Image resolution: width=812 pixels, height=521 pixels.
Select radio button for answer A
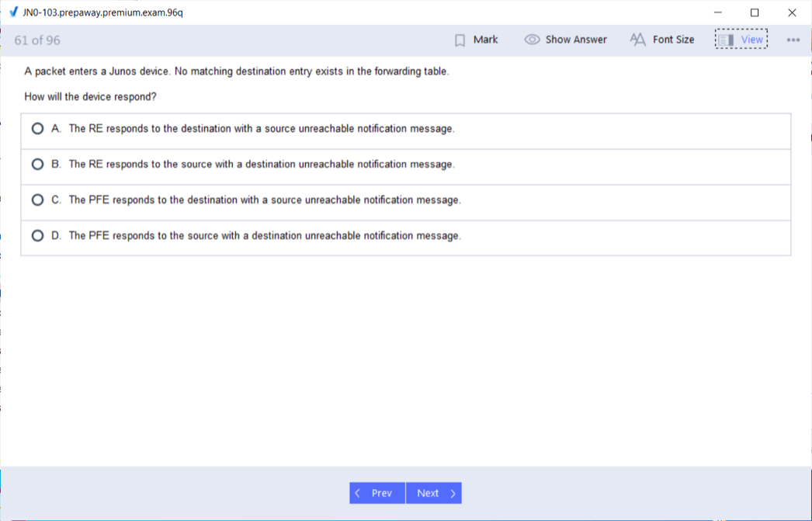click(x=37, y=128)
